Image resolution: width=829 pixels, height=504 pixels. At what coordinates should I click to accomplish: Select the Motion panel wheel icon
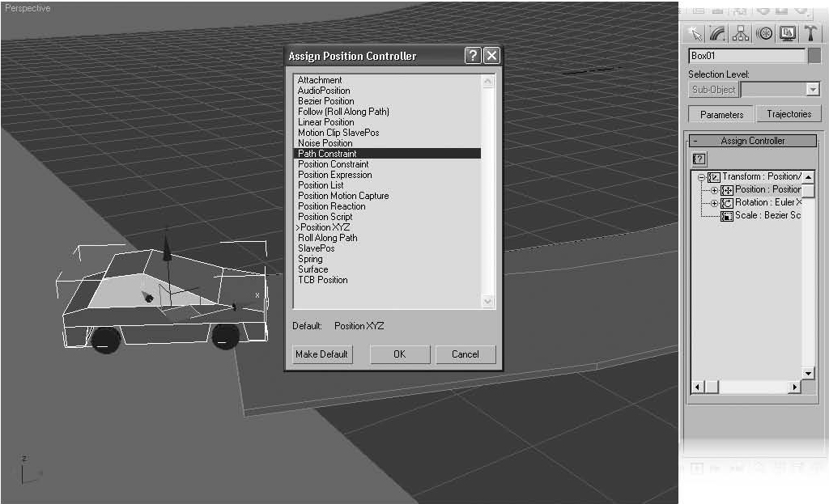tap(764, 34)
